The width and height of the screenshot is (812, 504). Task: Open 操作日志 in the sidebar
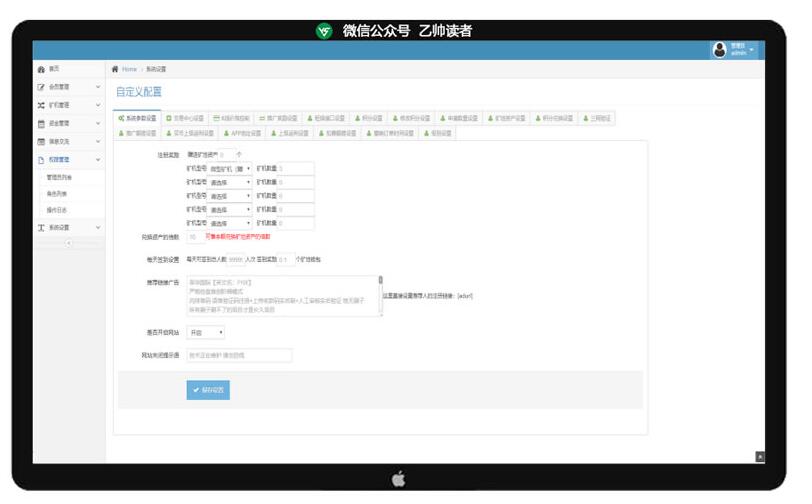tap(56, 210)
